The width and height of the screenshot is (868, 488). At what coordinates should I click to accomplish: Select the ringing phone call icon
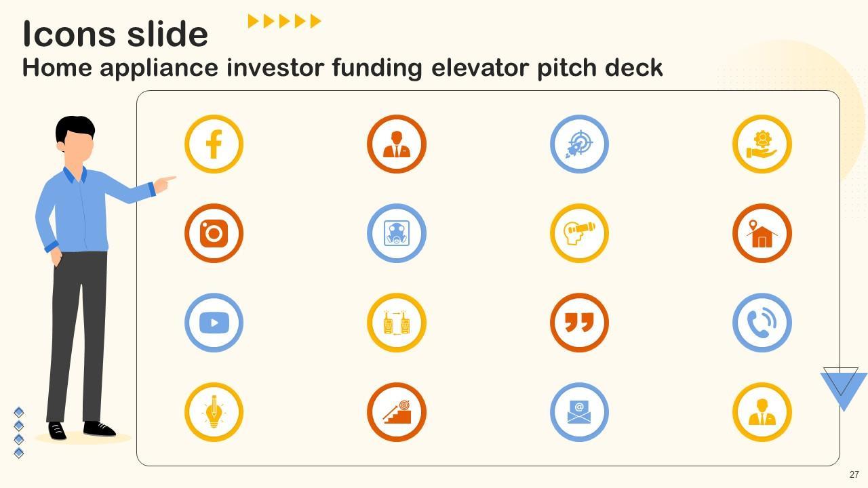(x=762, y=323)
